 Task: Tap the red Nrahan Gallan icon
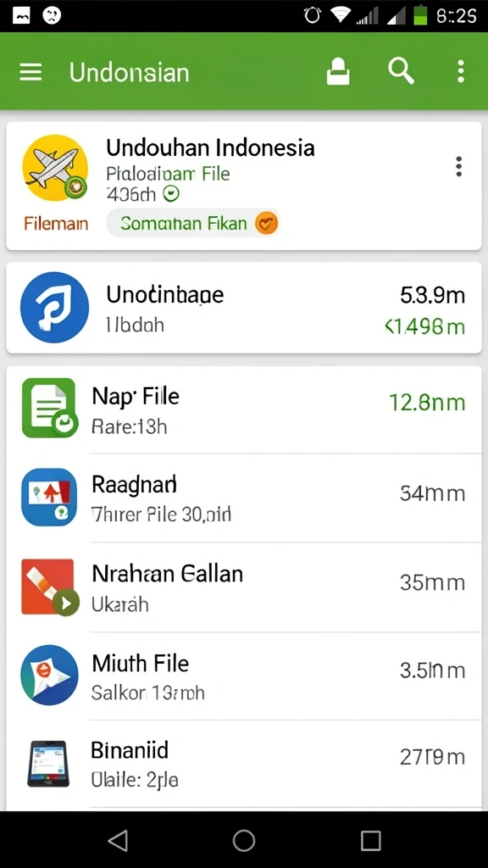tap(49, 587)
